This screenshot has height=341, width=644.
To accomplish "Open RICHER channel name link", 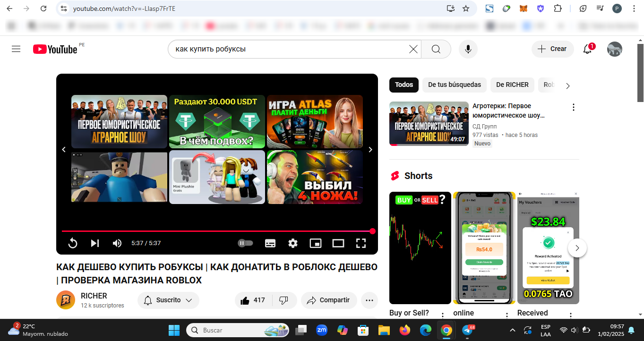I will [94, 296].
